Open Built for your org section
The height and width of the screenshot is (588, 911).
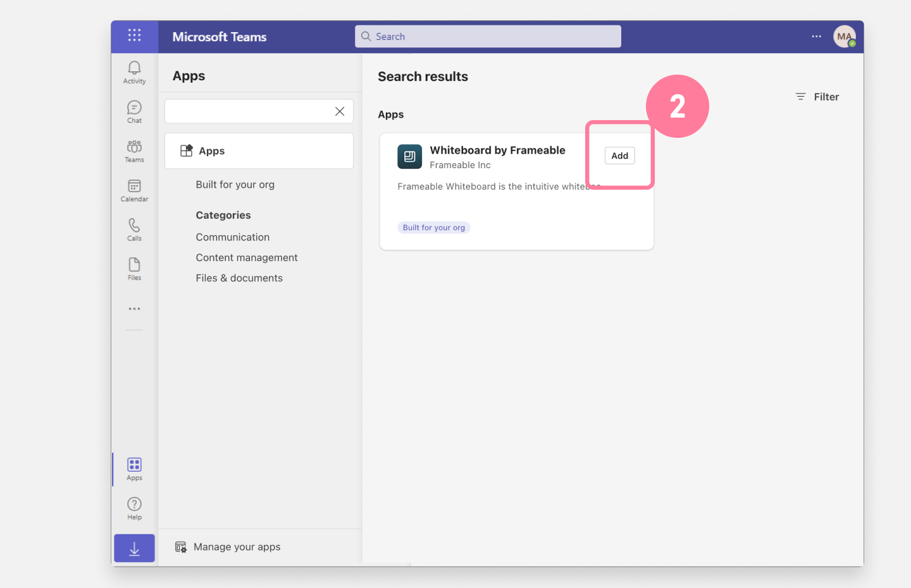pos(235,185)
